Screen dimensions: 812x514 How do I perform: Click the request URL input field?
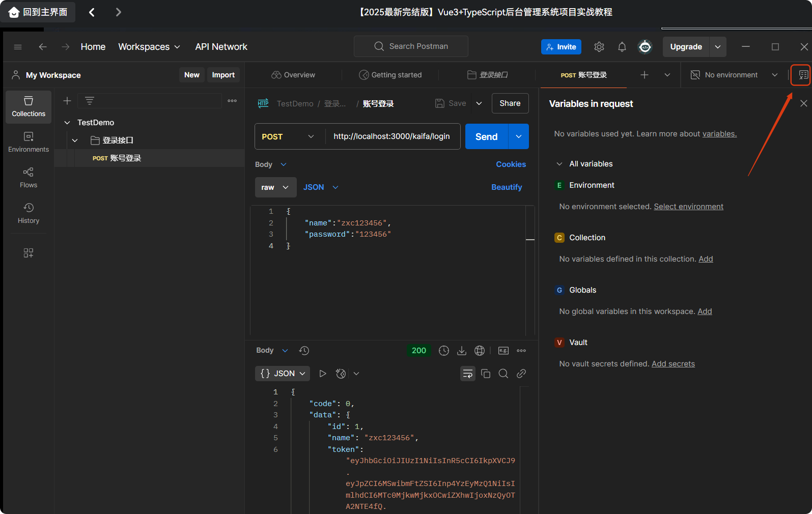click(x=392, y=136)
